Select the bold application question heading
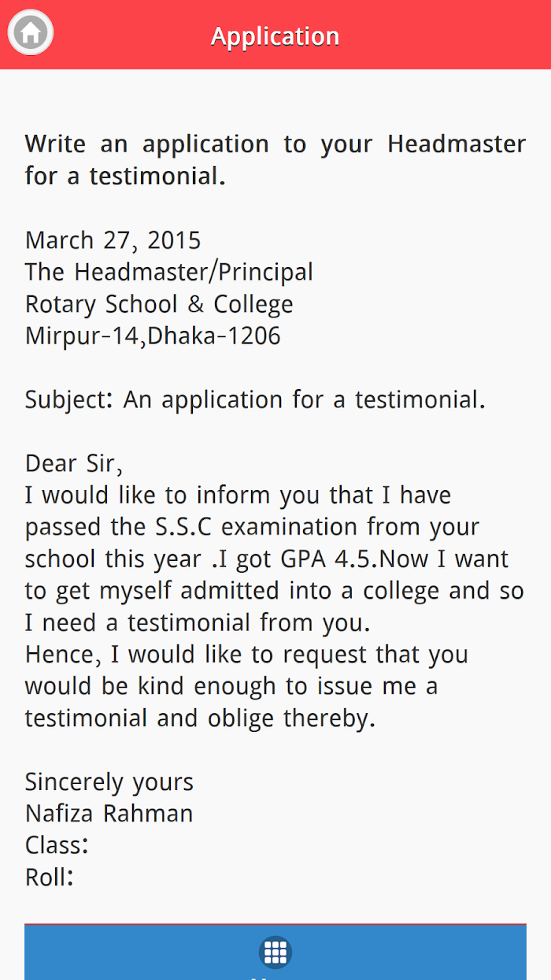This screenshot has width=551, height=980. [275, 160]
